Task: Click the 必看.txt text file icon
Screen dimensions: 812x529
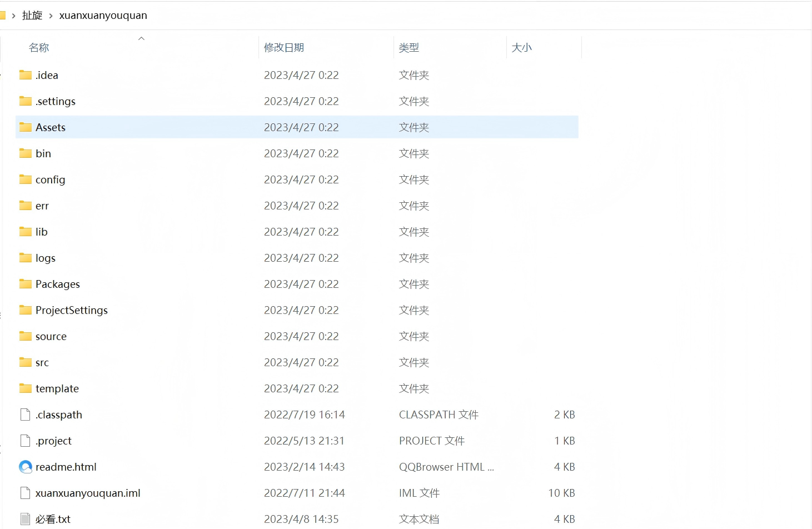Action: 26,519
